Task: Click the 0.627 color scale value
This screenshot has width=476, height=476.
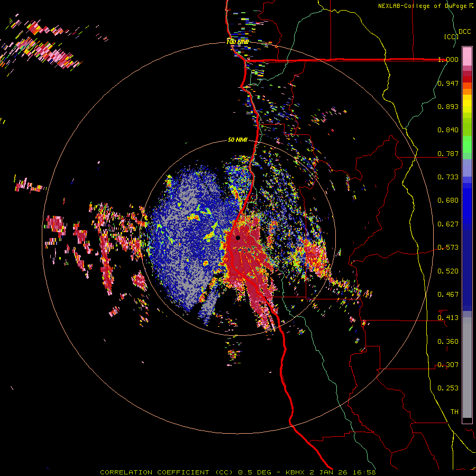Action: coord(448,224)
